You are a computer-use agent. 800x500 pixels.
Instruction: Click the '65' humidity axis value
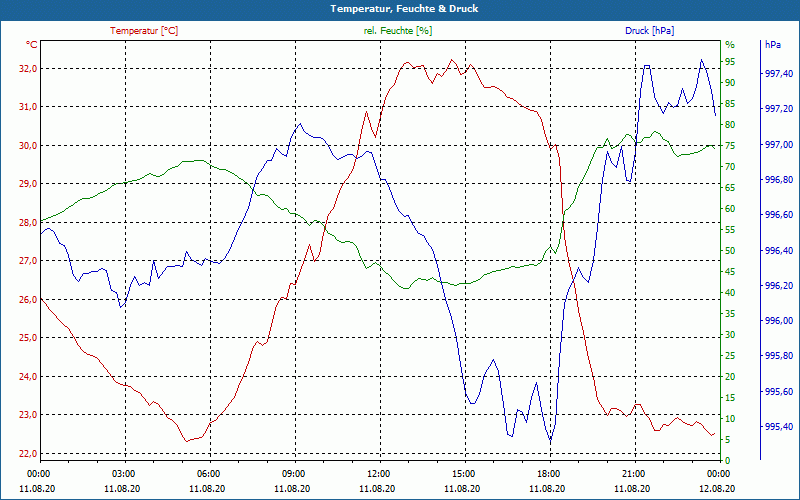(x=730, y=188)
